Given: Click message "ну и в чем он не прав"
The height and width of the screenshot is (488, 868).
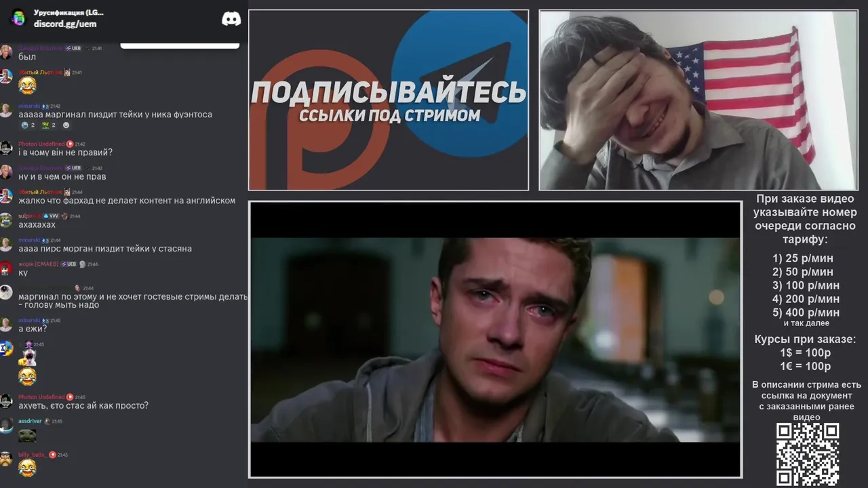Looking at the screenshot, I should point(62,176).
